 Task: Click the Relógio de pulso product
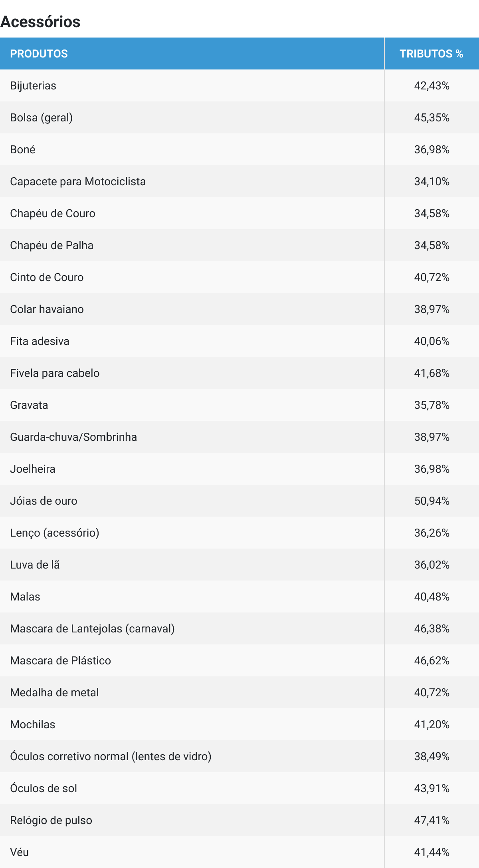click(51, 820)
